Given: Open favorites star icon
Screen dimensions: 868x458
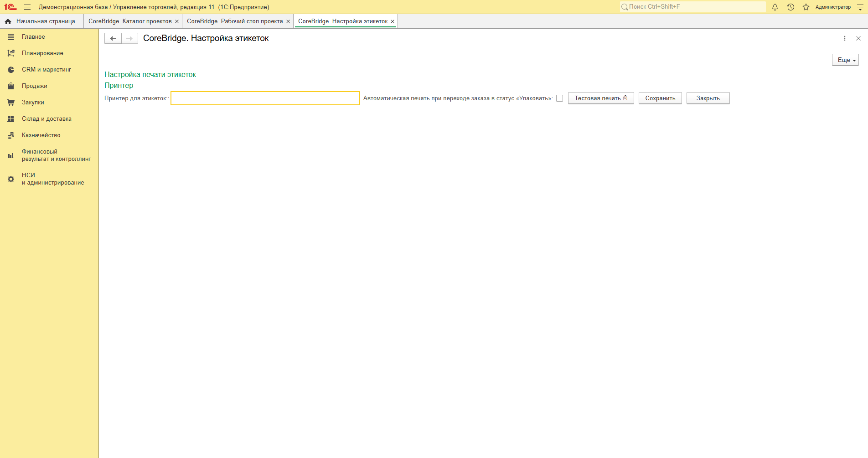Looking at the screenshot, I should [x=806, y=7].
